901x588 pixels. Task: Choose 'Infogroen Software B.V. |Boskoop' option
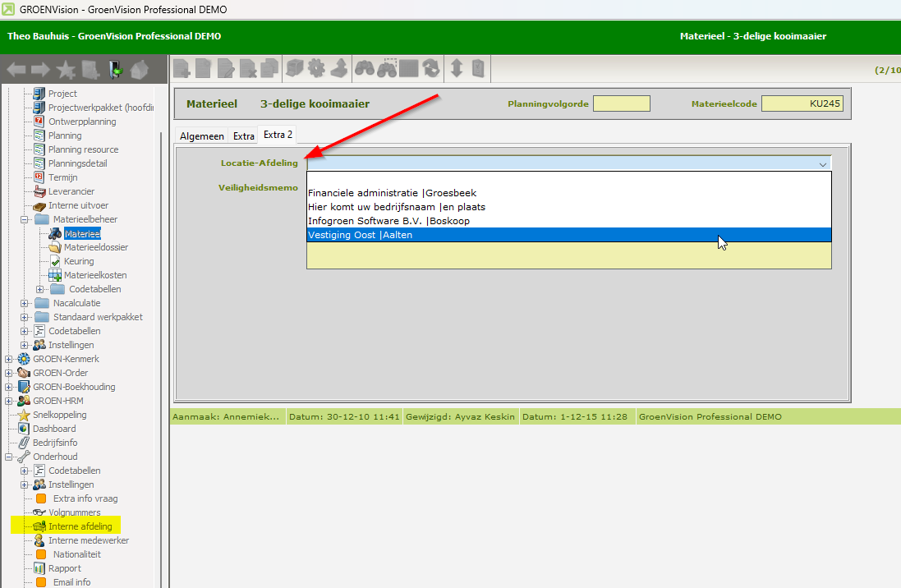pos(388,221)
